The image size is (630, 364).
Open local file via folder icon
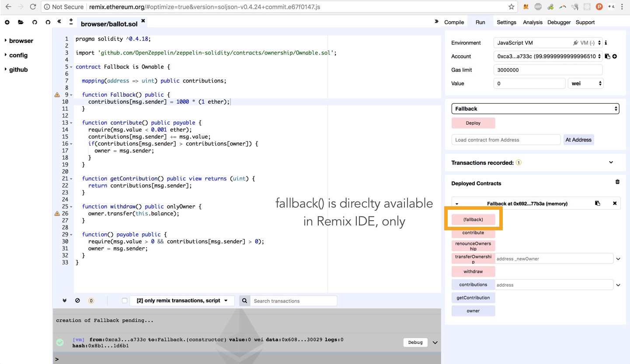[21, 22]
